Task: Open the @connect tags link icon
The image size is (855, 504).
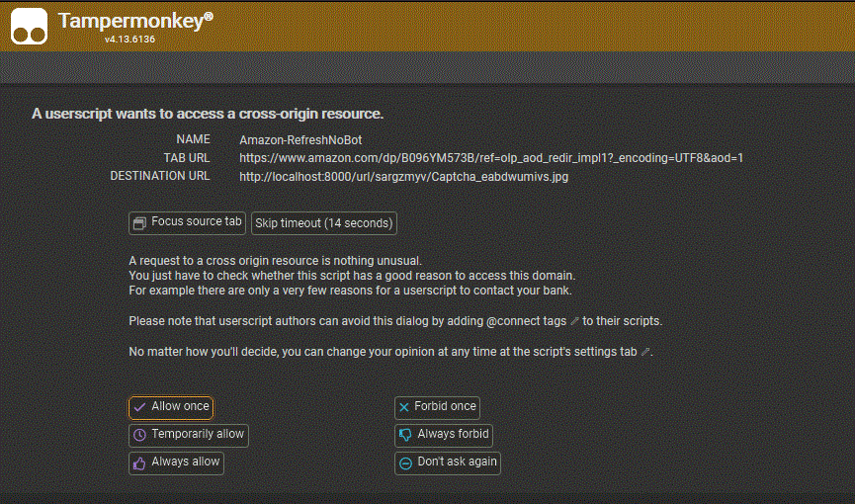Action: (x=574, y=321)
